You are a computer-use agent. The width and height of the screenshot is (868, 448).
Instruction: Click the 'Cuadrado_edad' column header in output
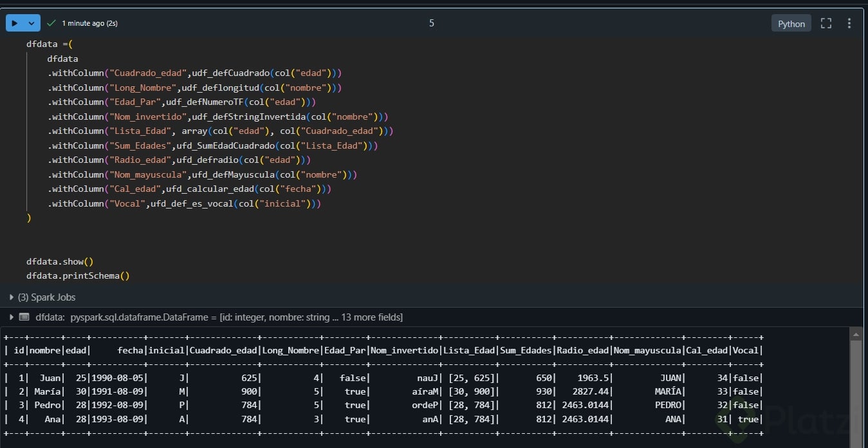(223, 350)
